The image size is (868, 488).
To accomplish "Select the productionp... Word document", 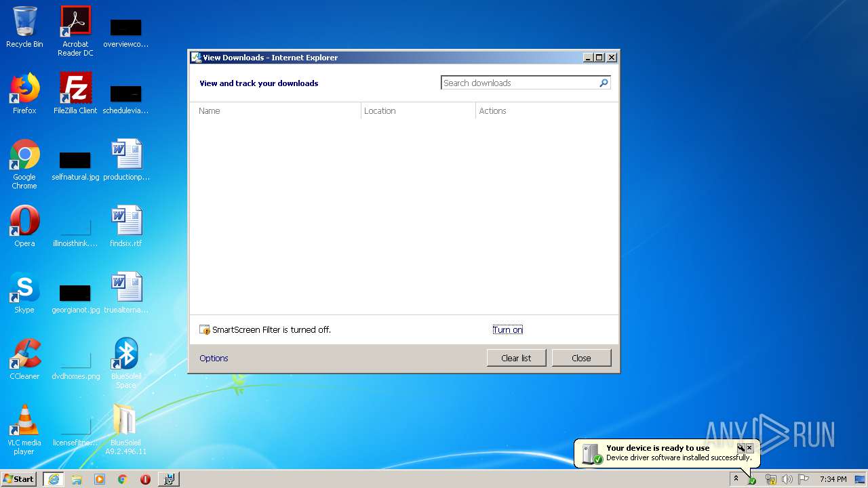I will pos(126,160).
